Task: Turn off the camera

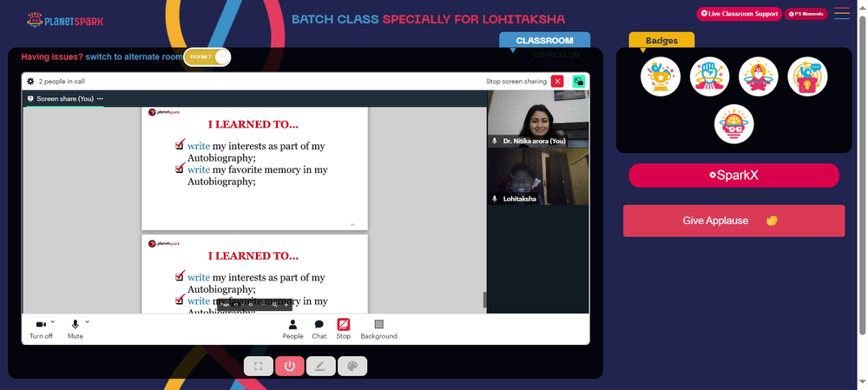Action: coord(41,329)
